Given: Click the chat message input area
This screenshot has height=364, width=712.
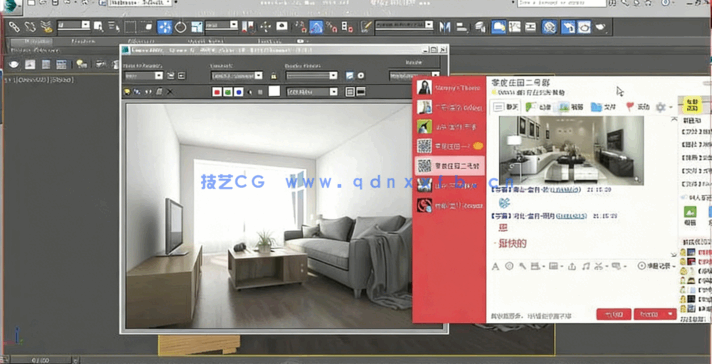Looking at the screenshot, I should [583, 290].
